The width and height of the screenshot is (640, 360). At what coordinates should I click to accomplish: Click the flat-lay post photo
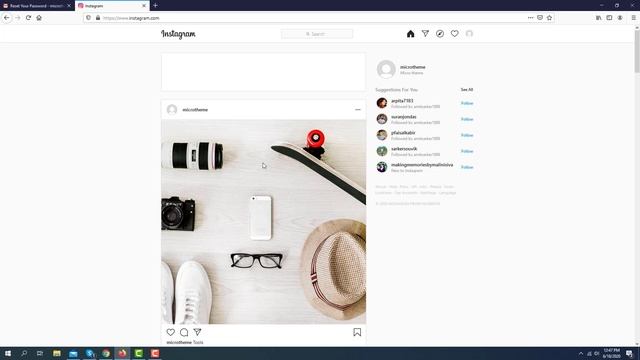click(x=264, y=222)
